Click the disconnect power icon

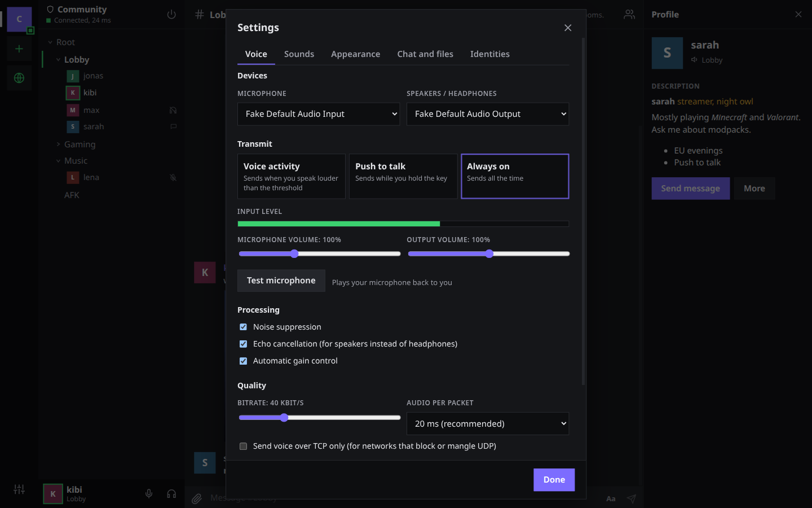tap(171, 15)
